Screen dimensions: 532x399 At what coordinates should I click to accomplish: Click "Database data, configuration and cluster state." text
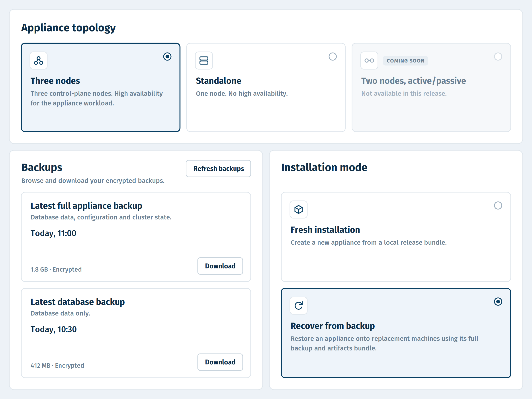coord(101,217)
